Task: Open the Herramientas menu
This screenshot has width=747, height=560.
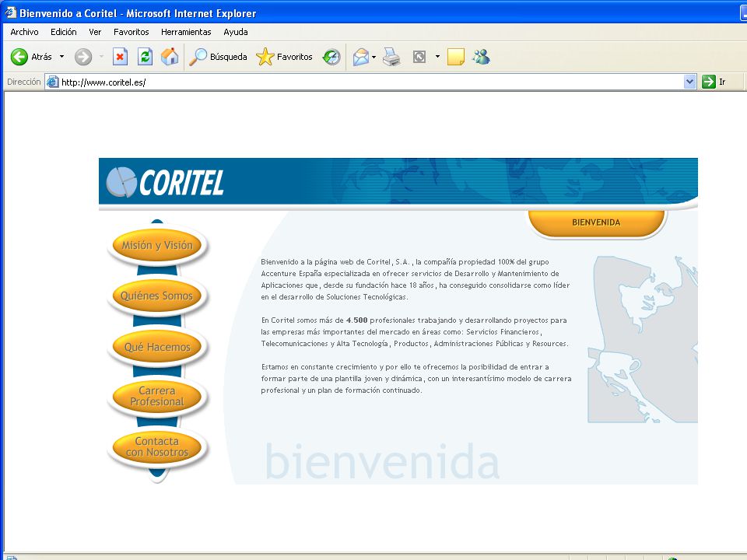Action: click(x=186, y=32)
